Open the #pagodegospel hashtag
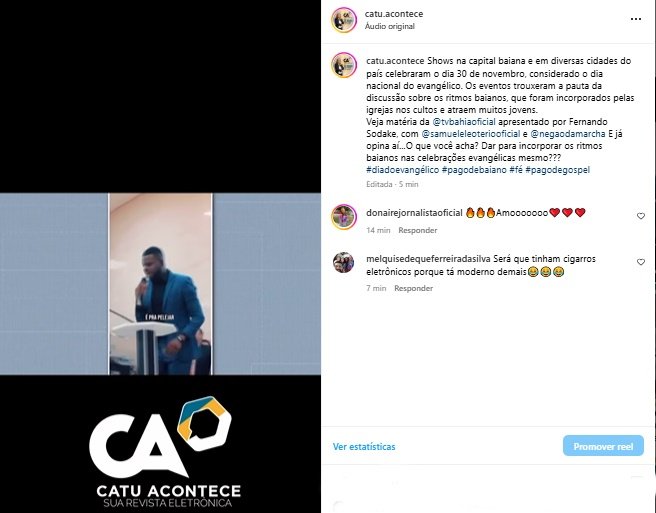This screenshot has height=513, width=656. click(x=557, y=170)
